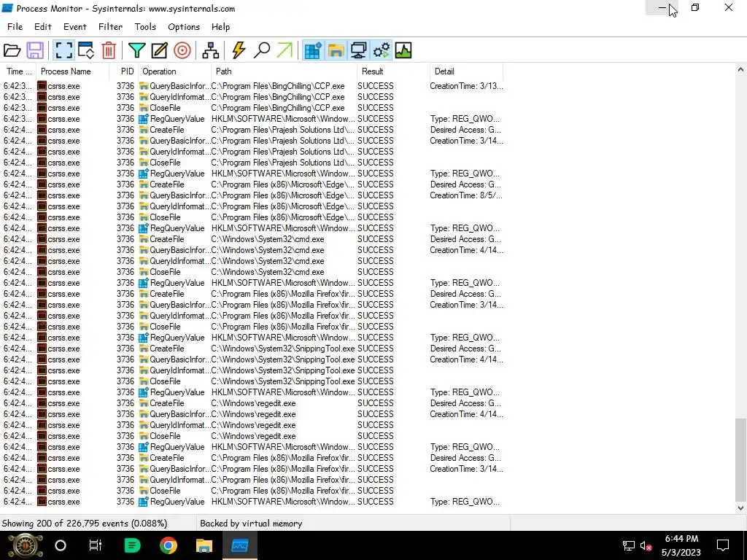
Task: Click the scrollbar down arrow
Action: click(740, 508)
